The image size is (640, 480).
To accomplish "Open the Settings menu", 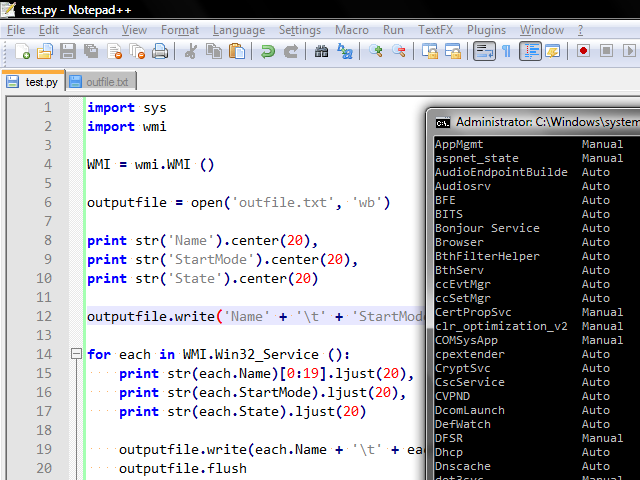I will tap(300, 30).
